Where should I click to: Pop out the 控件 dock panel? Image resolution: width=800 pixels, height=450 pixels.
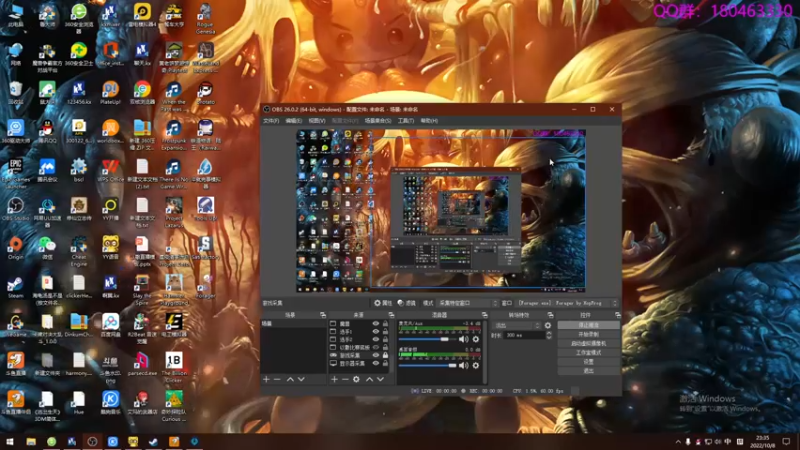click(x=617, y=315)
